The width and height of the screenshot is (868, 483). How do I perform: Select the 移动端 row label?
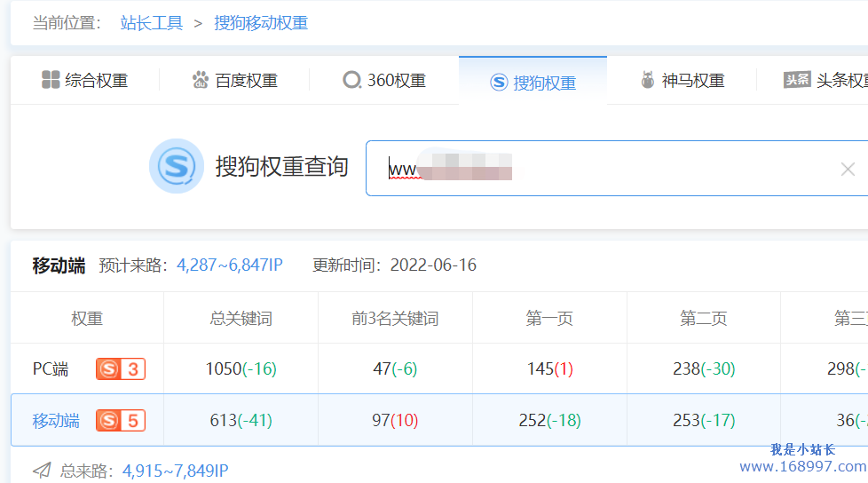click(x=56, y=421)
